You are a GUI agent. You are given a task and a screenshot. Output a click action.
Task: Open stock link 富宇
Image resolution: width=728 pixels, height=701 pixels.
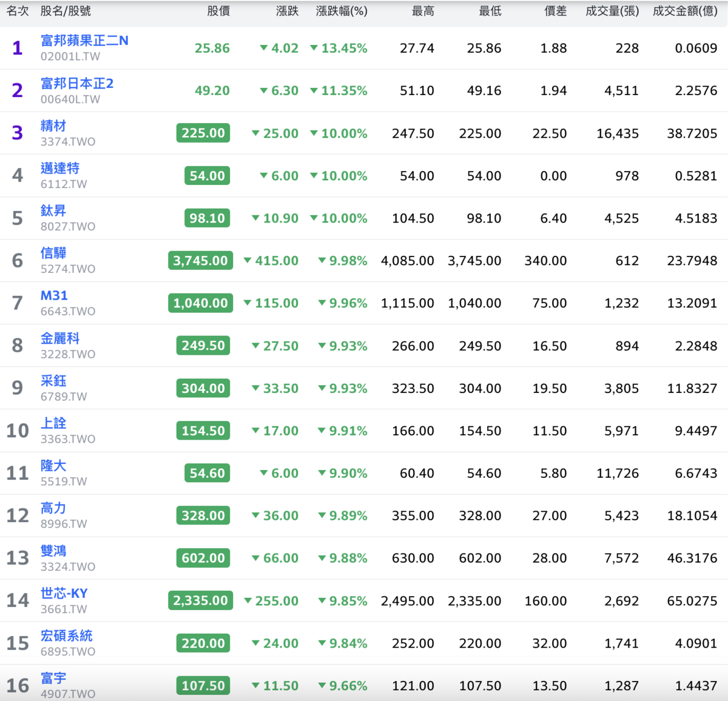[x=53, y=678]
